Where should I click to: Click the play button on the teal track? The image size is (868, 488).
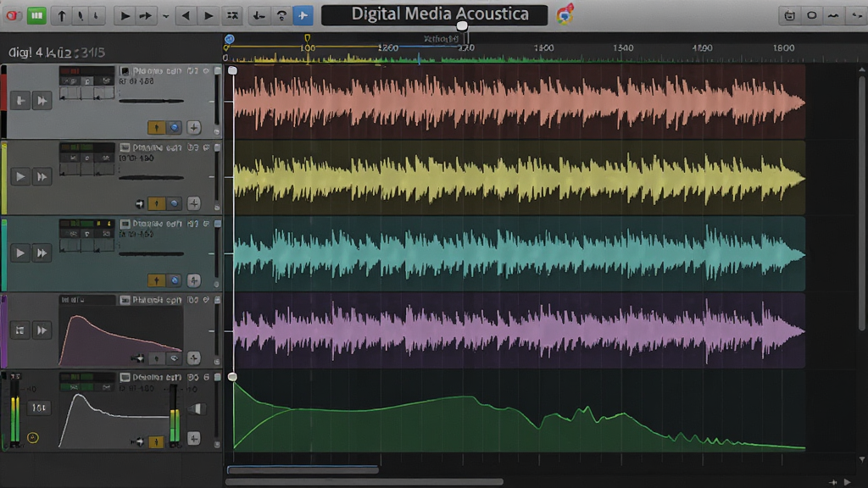[20, 252]
